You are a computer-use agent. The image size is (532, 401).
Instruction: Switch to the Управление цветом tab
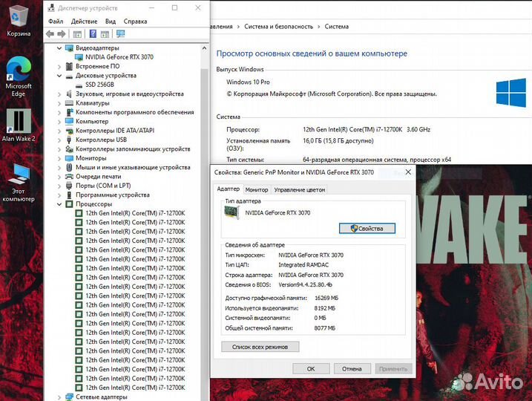point(299,190)
